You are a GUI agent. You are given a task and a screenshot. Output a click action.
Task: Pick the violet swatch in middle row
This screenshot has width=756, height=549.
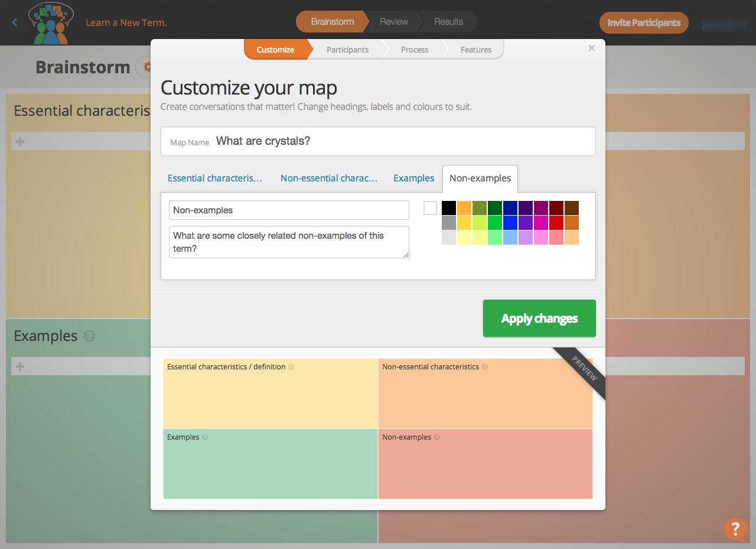pos(526,223)
